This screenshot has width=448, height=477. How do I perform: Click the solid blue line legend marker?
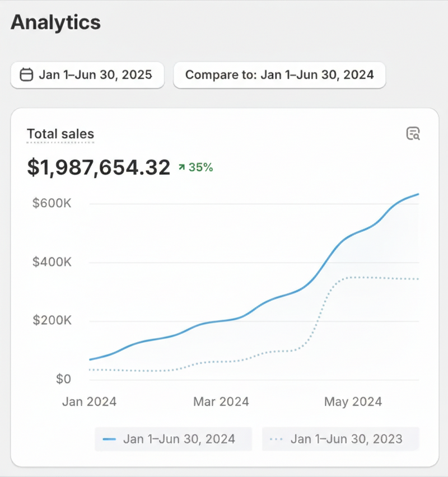pos(110,439)
